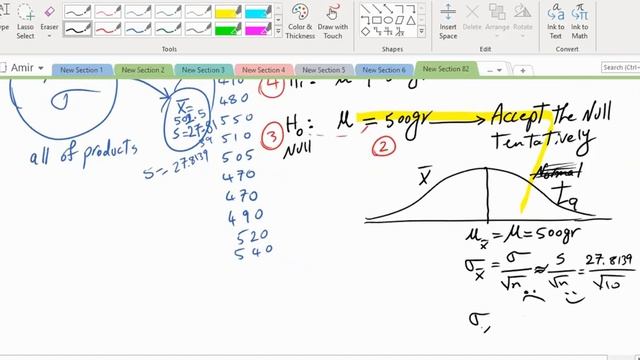
Task: Switch to New Section 3 tab
Action: tap(203, 70)
